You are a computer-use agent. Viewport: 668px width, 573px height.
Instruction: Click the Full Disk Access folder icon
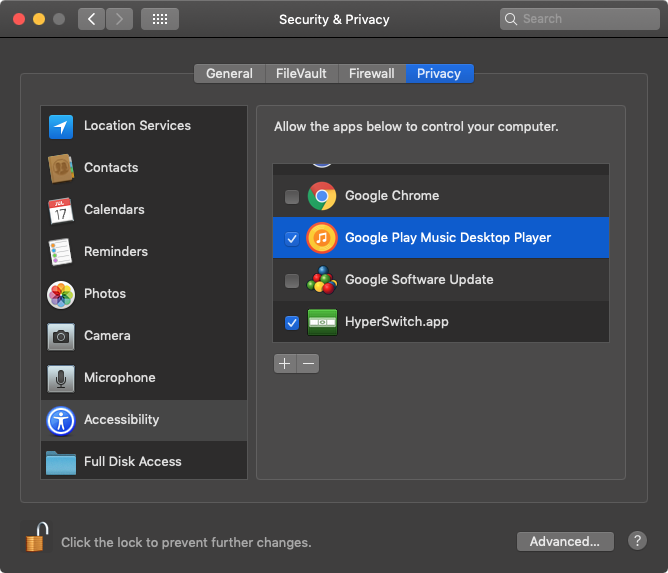[x=60, y=463]
